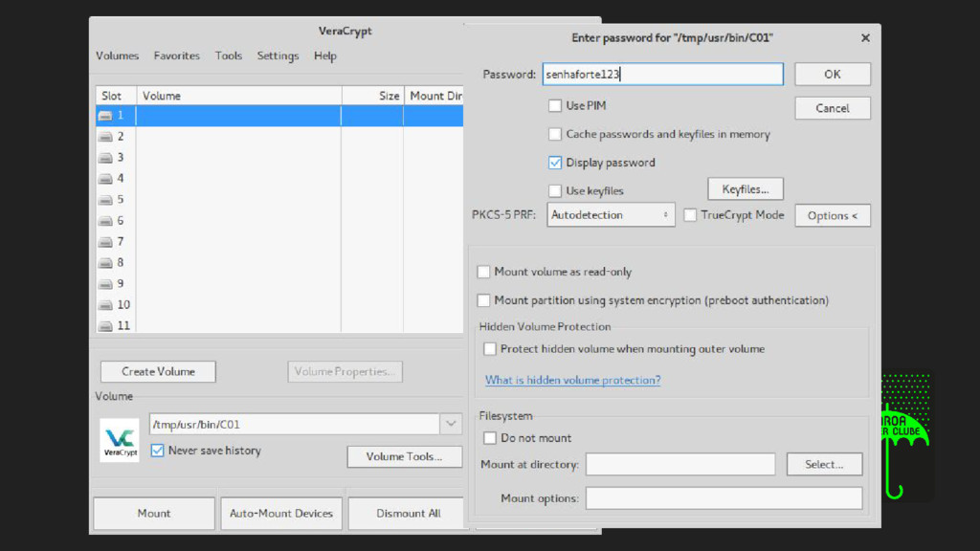
Task: Open the Settings menu
Action: pyautogui.click(x=278, y=55)
